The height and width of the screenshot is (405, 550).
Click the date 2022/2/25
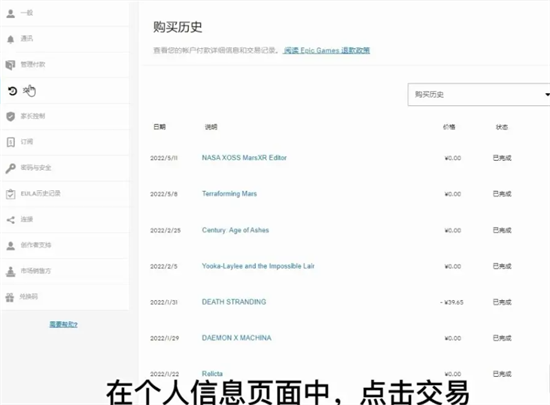[x=166, y=230]
